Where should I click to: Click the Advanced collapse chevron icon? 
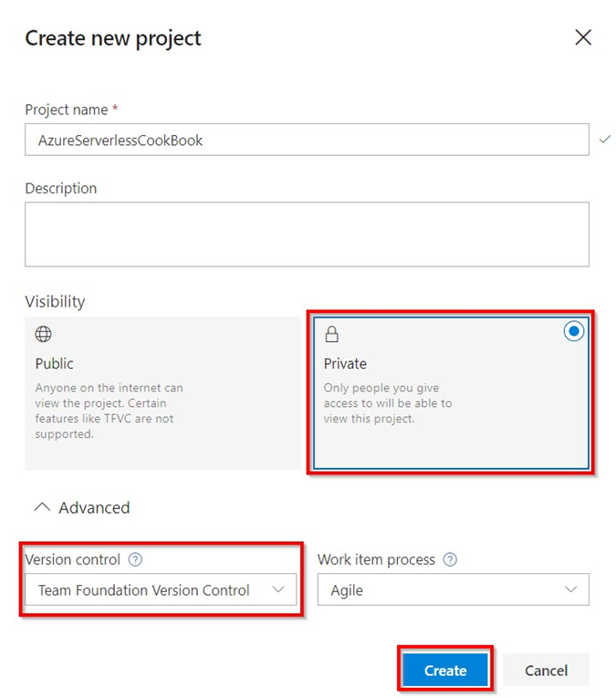(41, 507)
